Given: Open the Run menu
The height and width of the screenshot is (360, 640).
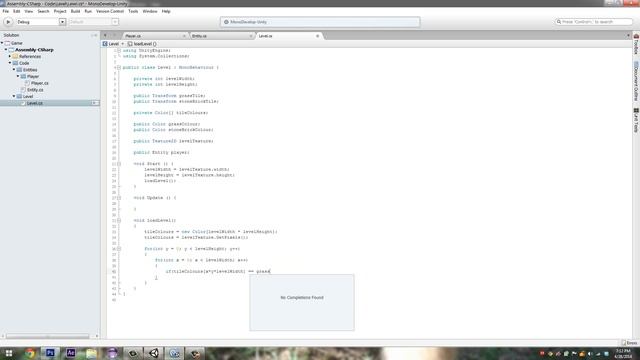Looking at the screenshot, I should point(88,11).
